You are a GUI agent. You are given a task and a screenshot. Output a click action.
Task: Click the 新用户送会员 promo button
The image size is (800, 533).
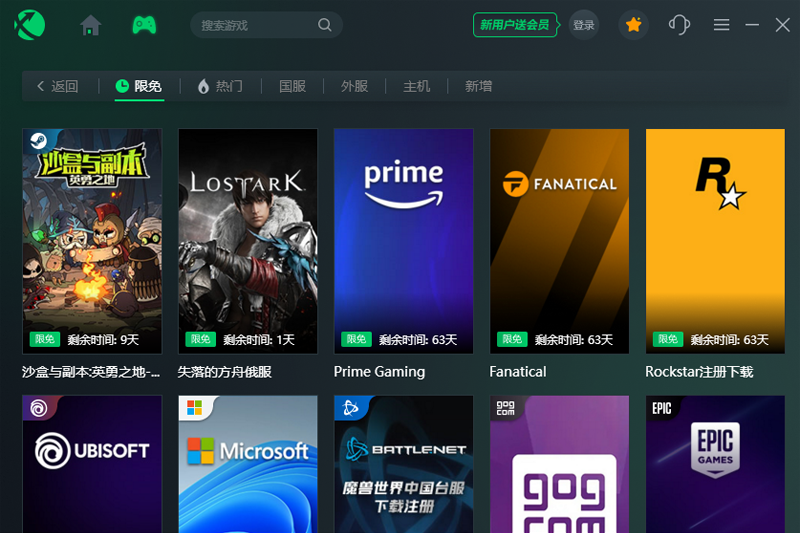515,25
